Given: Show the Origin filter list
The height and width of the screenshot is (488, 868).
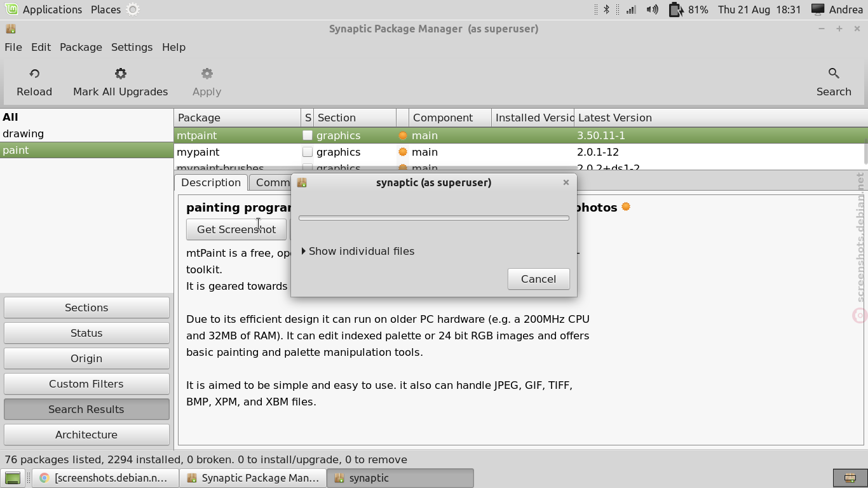Looking at the screenshot, I should click(86, 358).
